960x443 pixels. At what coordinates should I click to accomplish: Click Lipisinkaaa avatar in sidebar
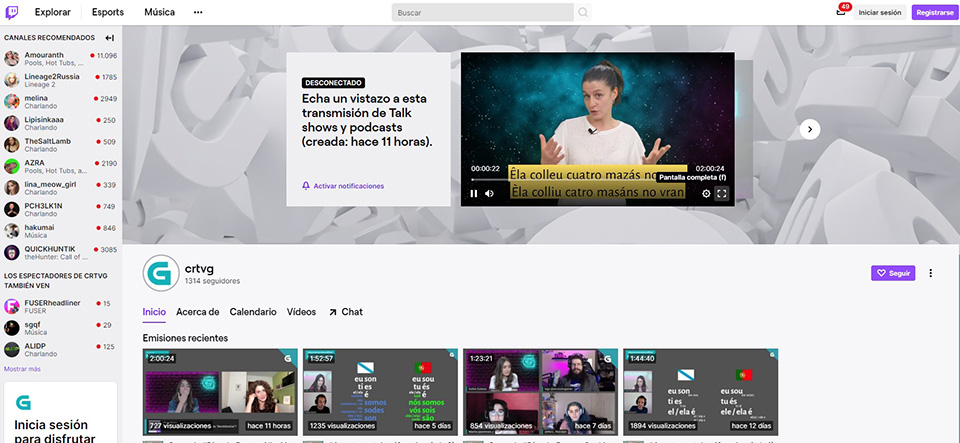pyautogui.click(x=12, y=123)
